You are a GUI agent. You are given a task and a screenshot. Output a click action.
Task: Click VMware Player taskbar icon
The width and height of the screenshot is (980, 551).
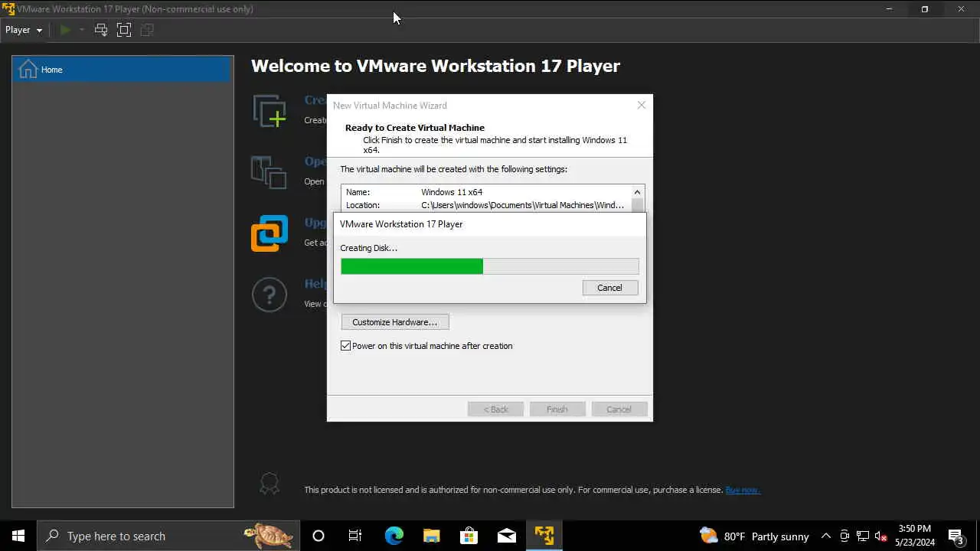544,536
